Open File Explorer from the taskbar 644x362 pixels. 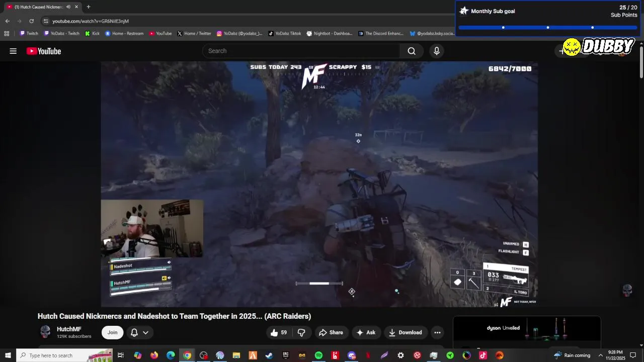(236, 355)
